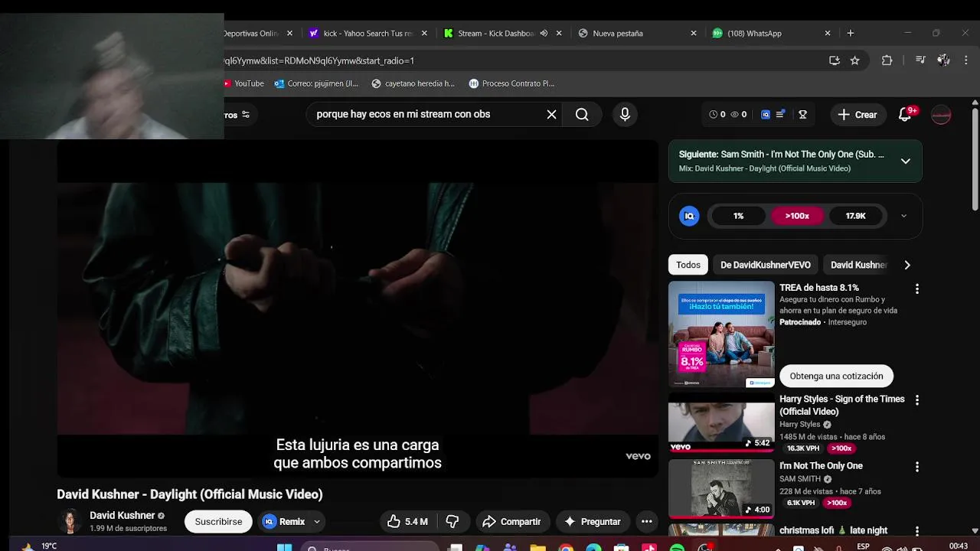Click Obtenga una cotización button
The image size is (980, 551).
pos(836,376)
